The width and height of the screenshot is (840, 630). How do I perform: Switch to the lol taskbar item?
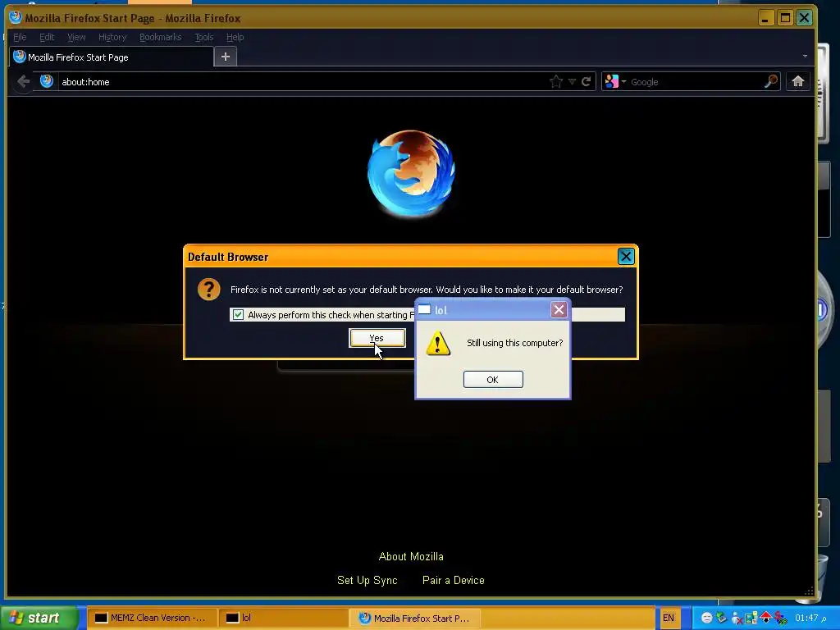pos(283,618)
